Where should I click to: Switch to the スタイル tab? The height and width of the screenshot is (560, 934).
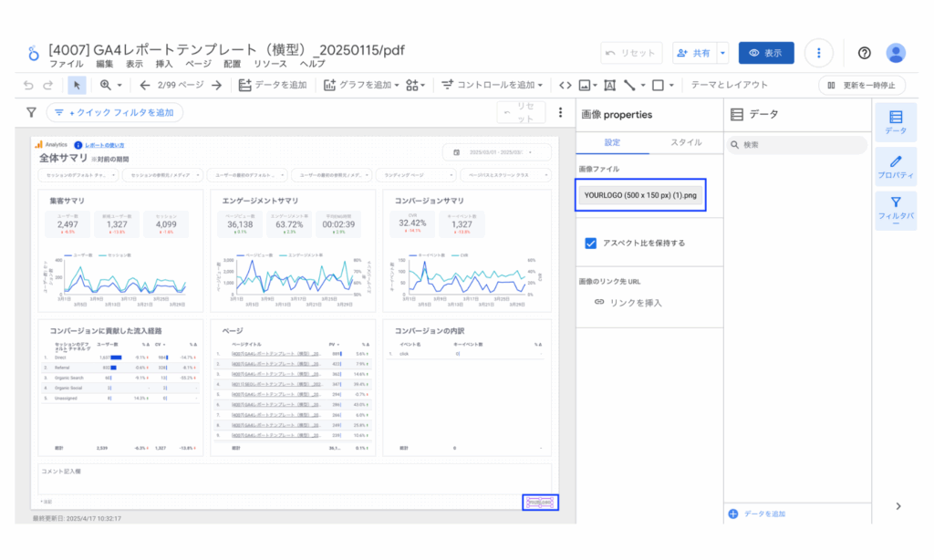click(686, 143)
